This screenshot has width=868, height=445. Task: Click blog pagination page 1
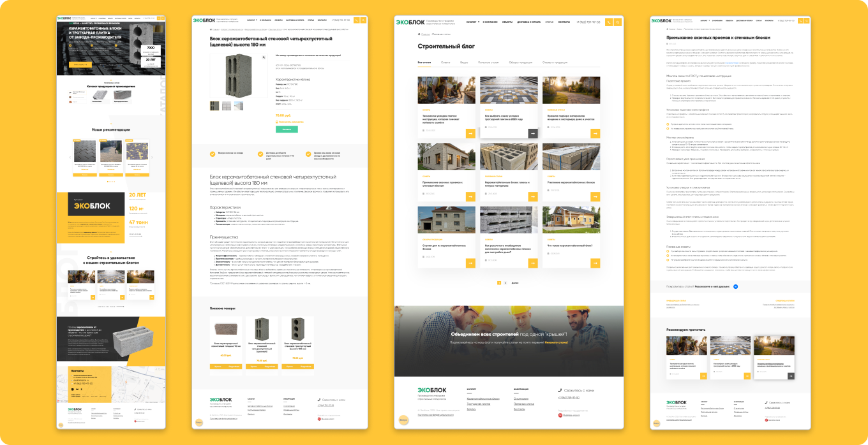(x=499, y=282)
